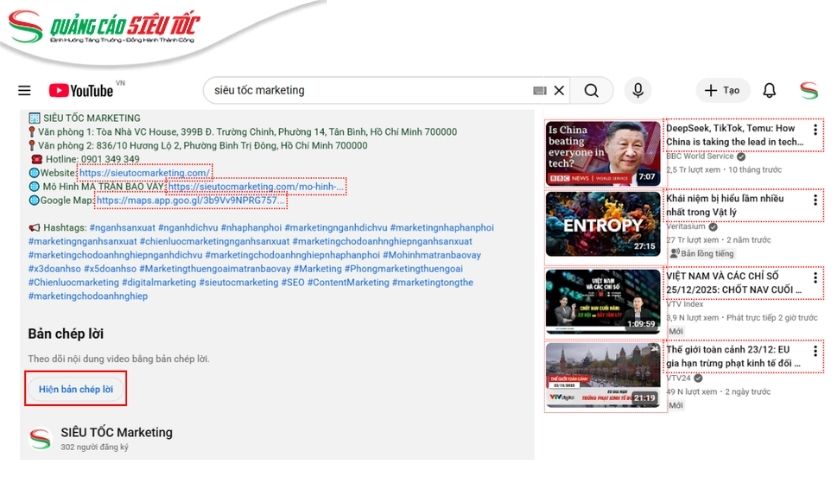Open hashtag #marketingchodoanhnghiep

[88, 296]
